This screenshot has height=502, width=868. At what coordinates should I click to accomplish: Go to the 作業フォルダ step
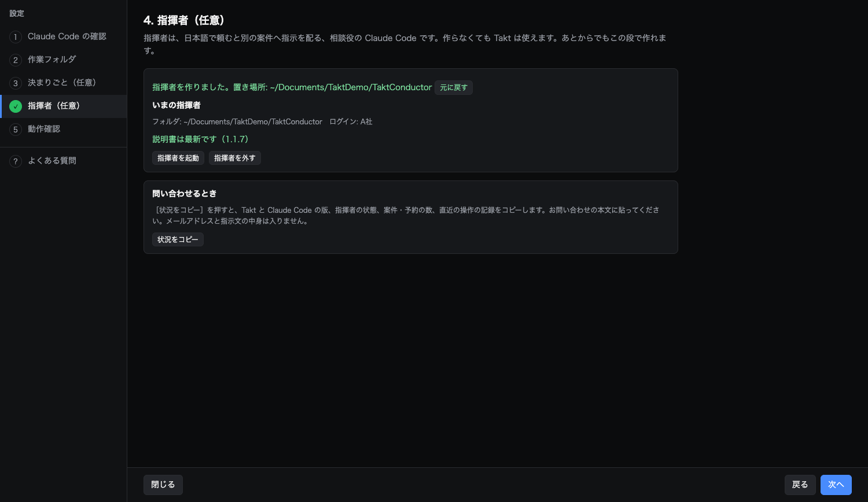click(64, 60)
